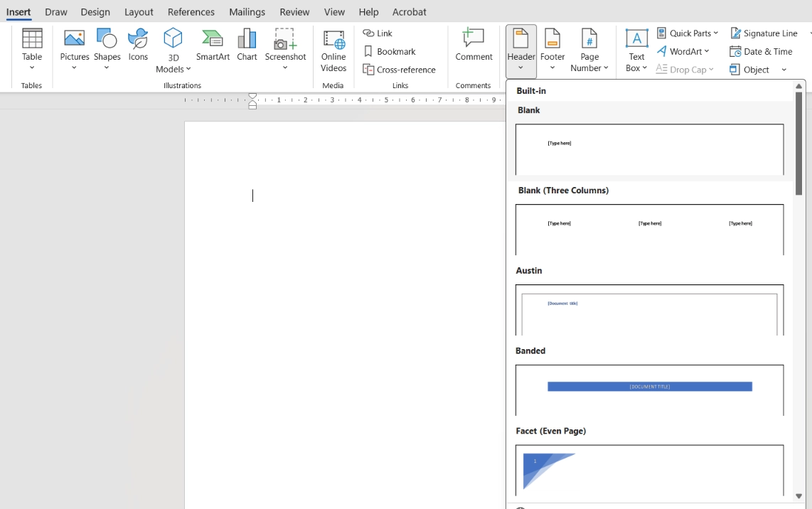
Task: Insert Icons from the Illustrations group
Action: coord(138,45)
